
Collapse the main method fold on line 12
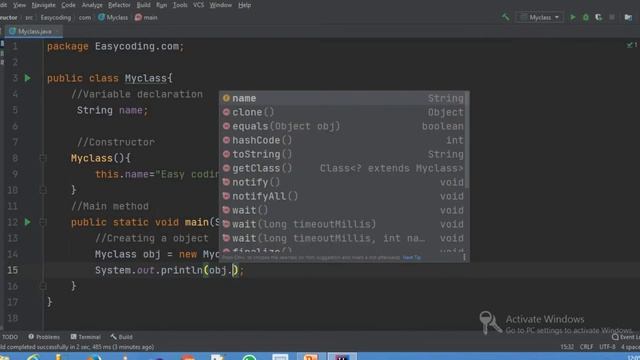(x=43, y=222)
